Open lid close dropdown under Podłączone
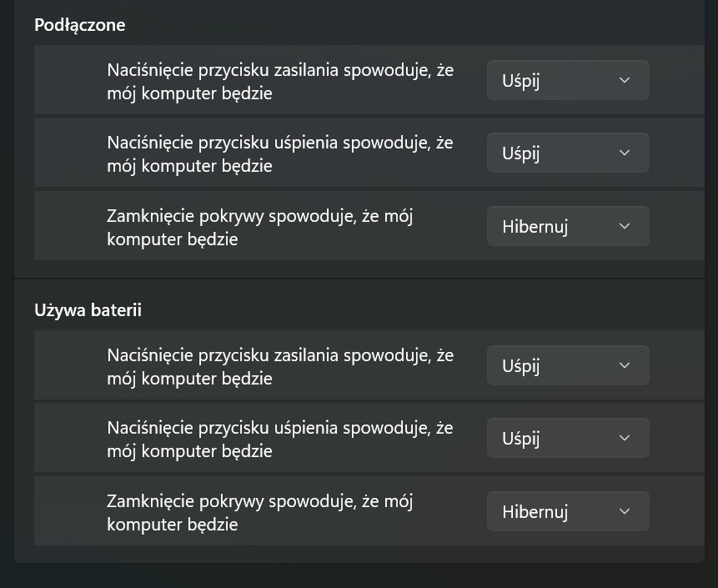Screen dimensions: 718x588 [567, 226]
